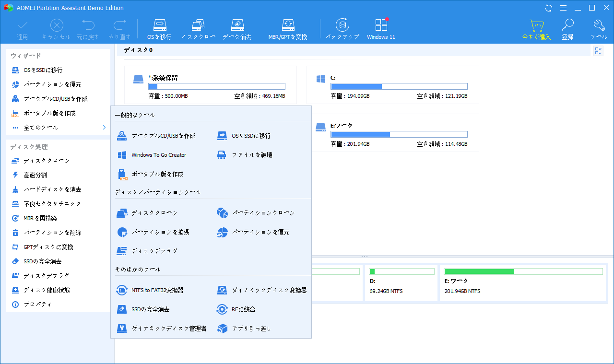Click the OSを移行 toolbar icon

click(x=159, y=29)
